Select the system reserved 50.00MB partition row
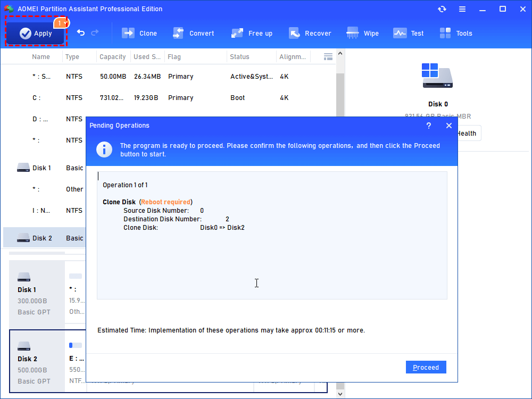 (x=168, y=77)
